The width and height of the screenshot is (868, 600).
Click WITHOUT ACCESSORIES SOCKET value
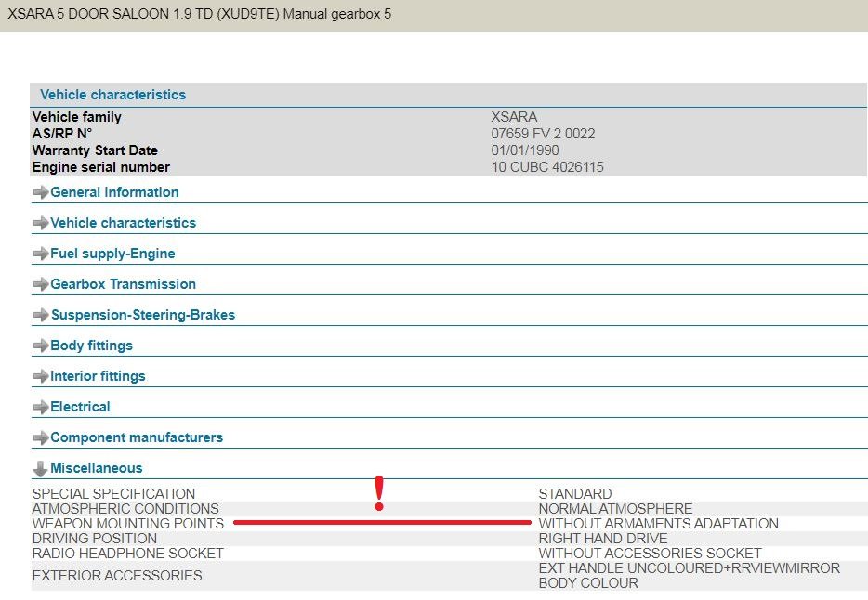click(650, 554)
